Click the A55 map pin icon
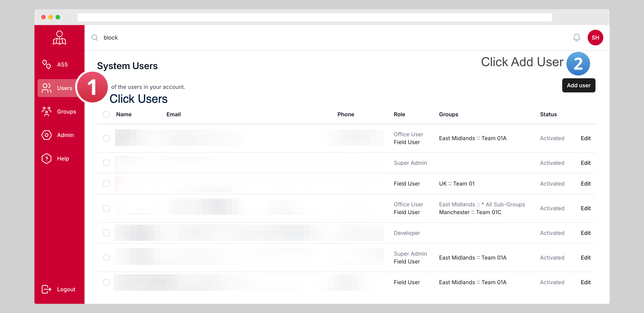The height and width of the screenshot is (313, 644). click(47, 64)
